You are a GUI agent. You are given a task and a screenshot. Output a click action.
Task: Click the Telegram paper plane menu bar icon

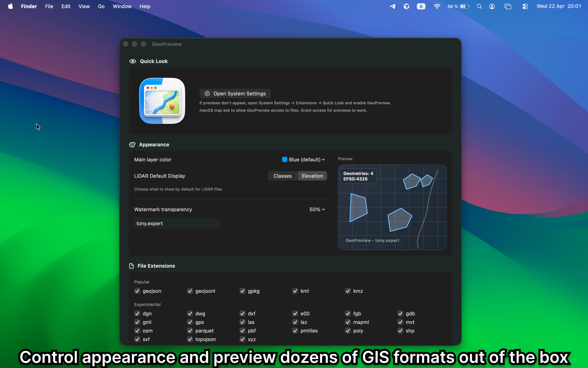click(392, 6)
